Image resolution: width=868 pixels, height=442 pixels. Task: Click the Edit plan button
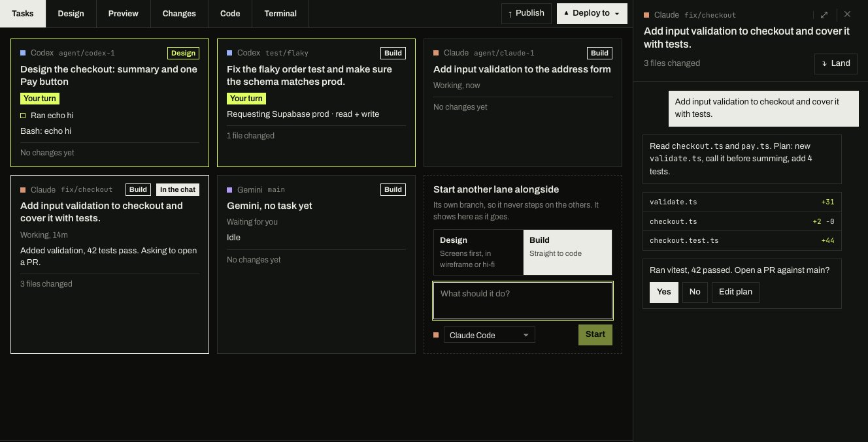point(735,292)
